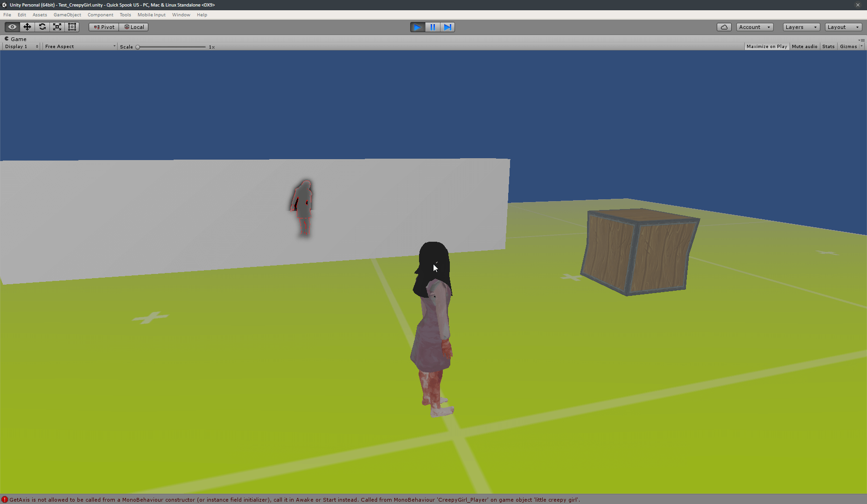Toggle the Stats overlay
Image resolution: width=867 pixels, height=504 pixels.
click(828, 47)
